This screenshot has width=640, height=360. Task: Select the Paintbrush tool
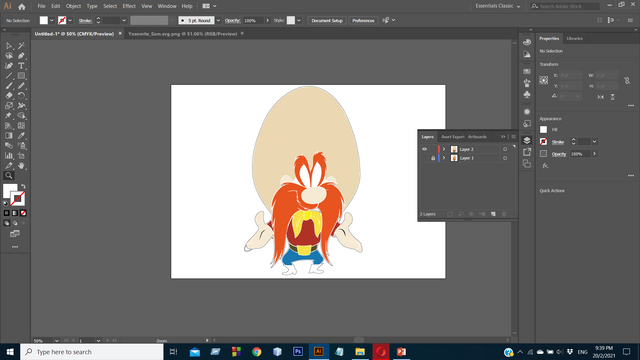click(x=9, y=86)
